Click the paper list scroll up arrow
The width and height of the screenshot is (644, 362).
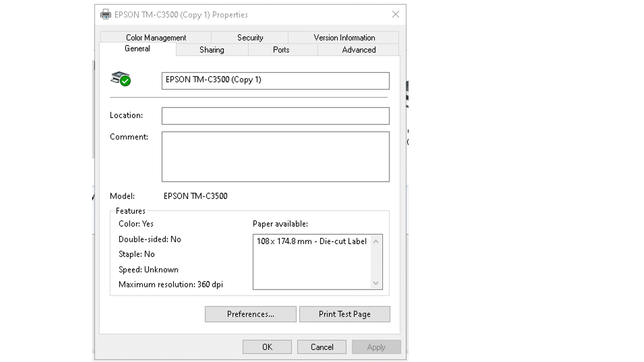click(376, 242)
